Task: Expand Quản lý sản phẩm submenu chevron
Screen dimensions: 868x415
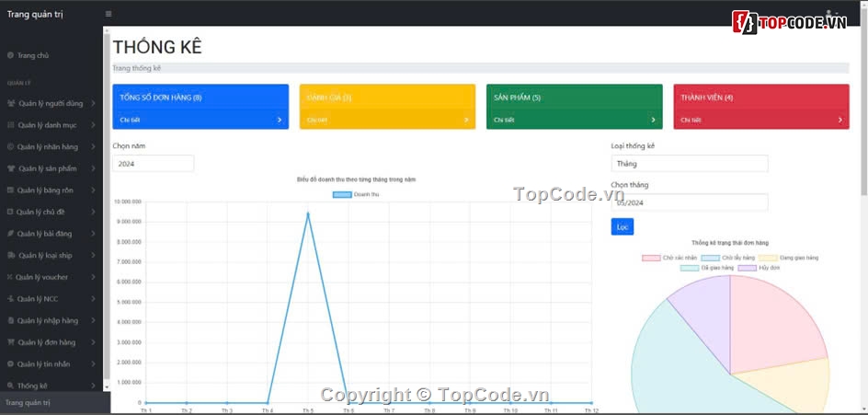Action: [93, 168]
